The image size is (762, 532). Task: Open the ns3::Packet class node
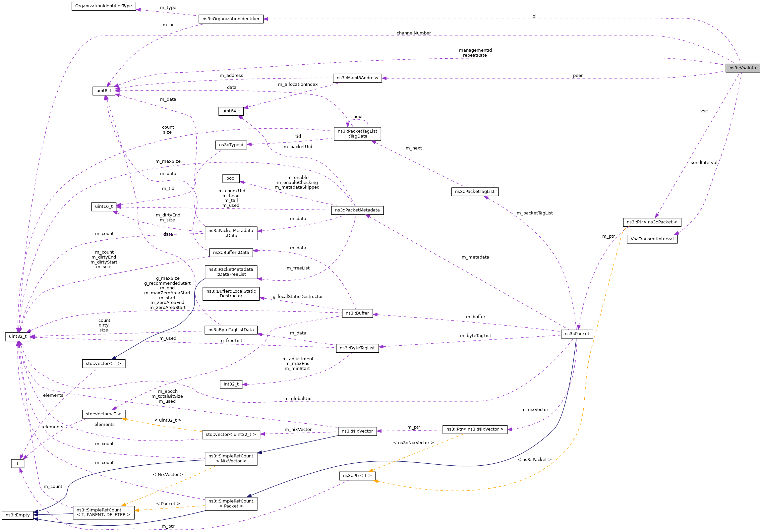pos(577,334)
